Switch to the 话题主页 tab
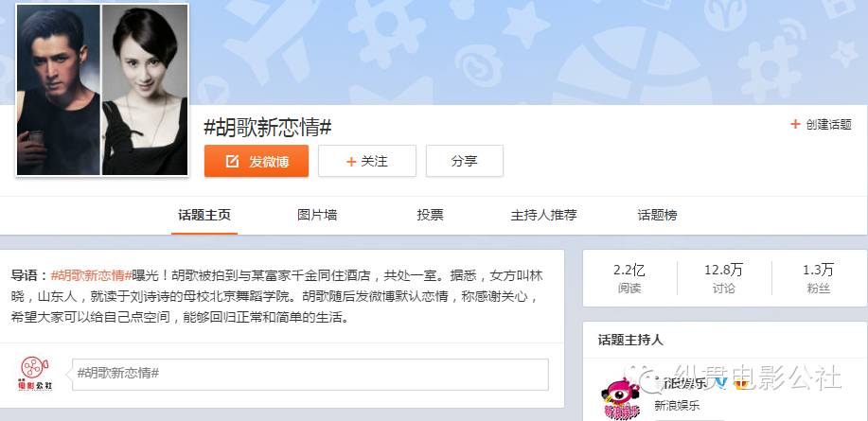Screen dimensions: 868x421 pyautogui.click(x=204, y=215)
